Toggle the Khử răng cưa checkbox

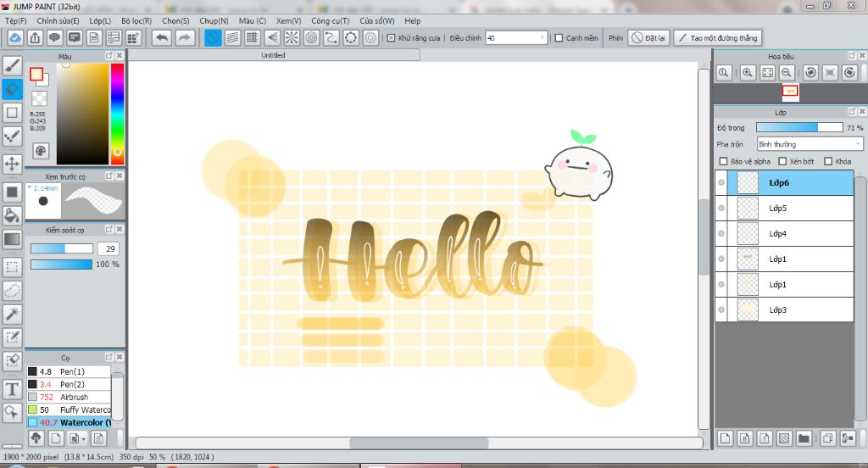click(x=392, y=37)
